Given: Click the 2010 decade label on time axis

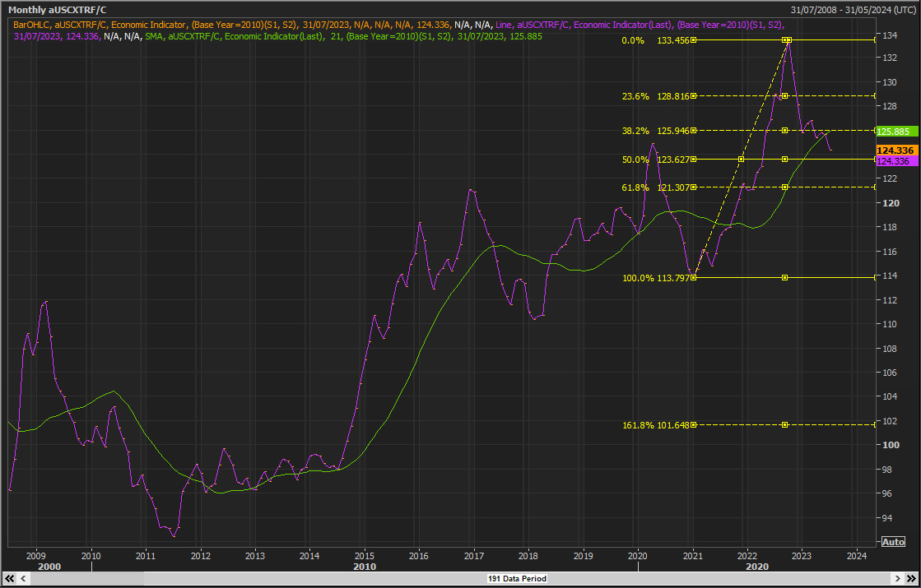Looking at the screenshot, I should pyautogui.click(x=364, y=567).
